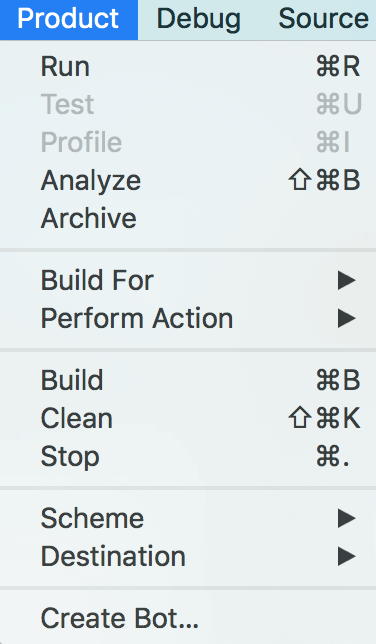The height and width of the screenshot is (644, 376).
Task: Choose Create Bot… menu item
Action: [x=188, y=618]
